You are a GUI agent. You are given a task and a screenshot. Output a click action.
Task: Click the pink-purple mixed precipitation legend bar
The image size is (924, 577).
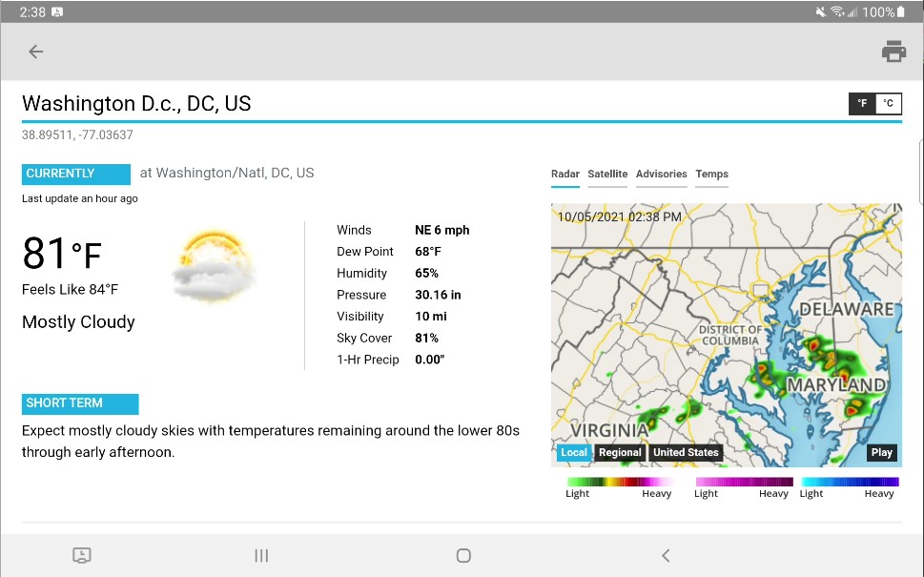click(x=745, y=482)
